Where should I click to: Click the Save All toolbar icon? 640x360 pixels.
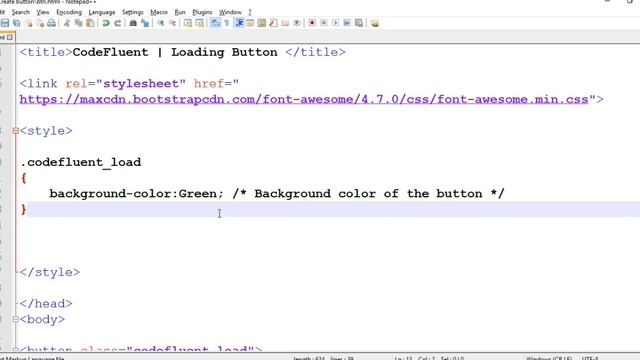point(17,23)
